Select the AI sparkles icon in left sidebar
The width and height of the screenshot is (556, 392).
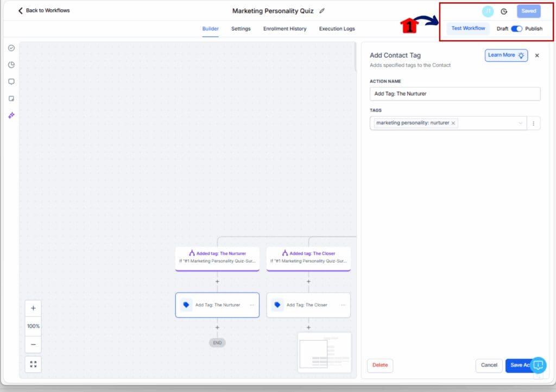click(x=11, y=115)
